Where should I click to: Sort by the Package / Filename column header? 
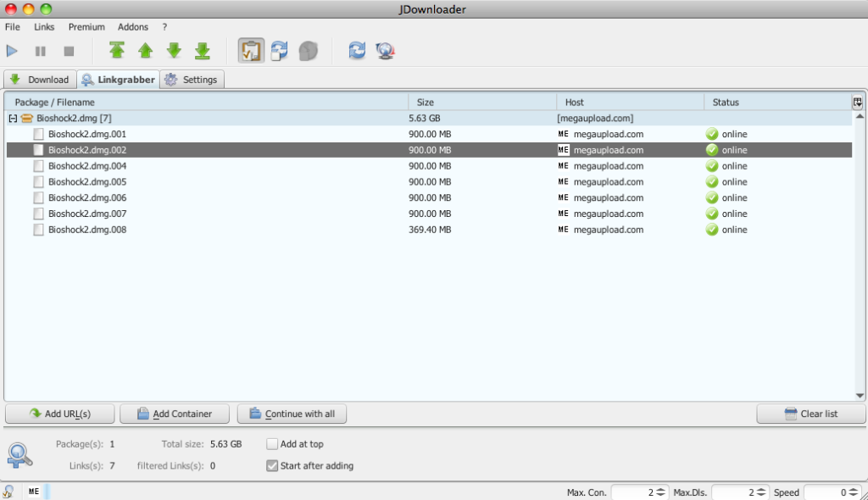point(207,102)
